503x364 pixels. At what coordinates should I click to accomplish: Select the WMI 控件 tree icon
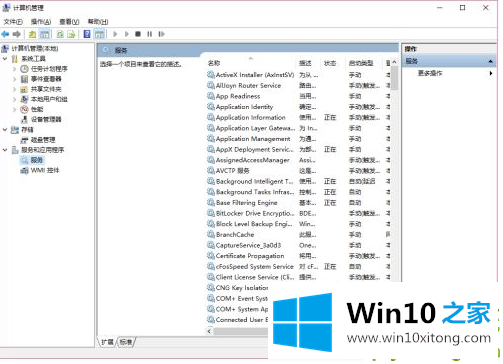(x=24, y=171)
